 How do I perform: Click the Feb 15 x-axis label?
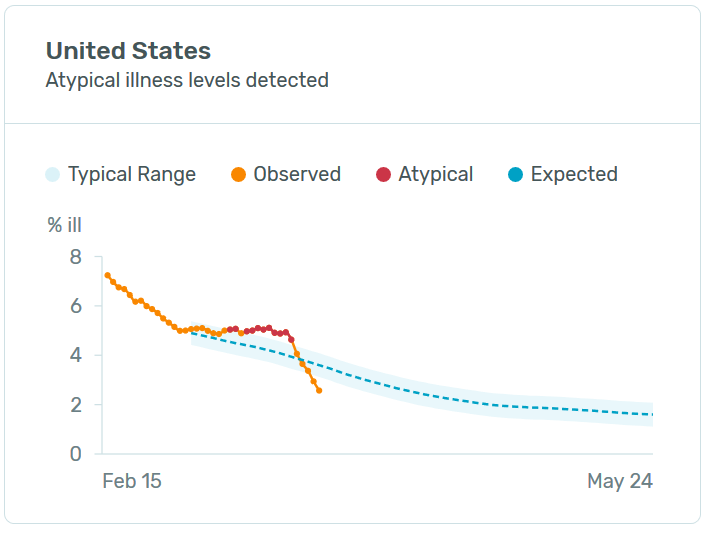pos(132,482)
